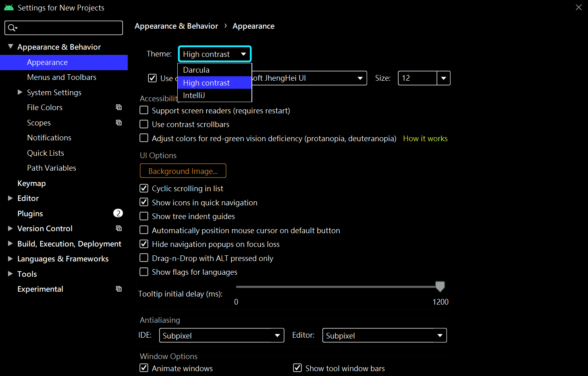
Task: Open Menus and Toolbars settings
Action: [x=62, y=77]
